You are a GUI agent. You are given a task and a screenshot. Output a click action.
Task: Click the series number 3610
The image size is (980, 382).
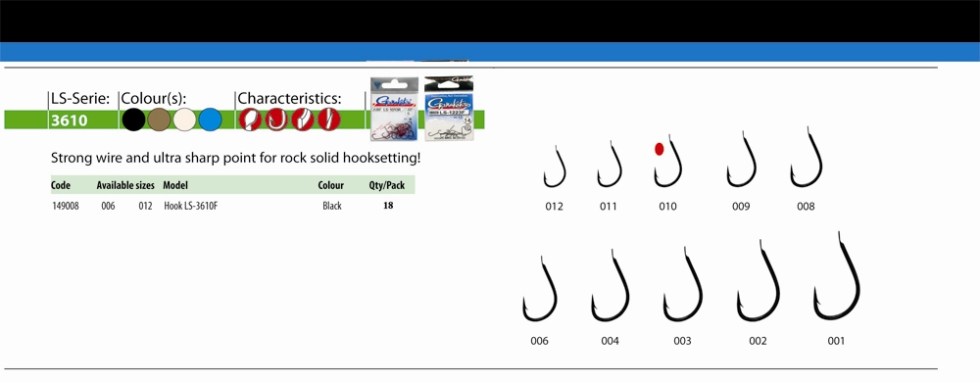(69, 120)
